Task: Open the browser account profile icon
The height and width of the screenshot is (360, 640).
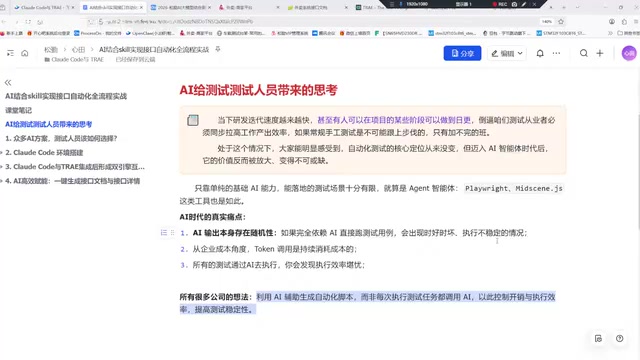Action: click(611, 21)
